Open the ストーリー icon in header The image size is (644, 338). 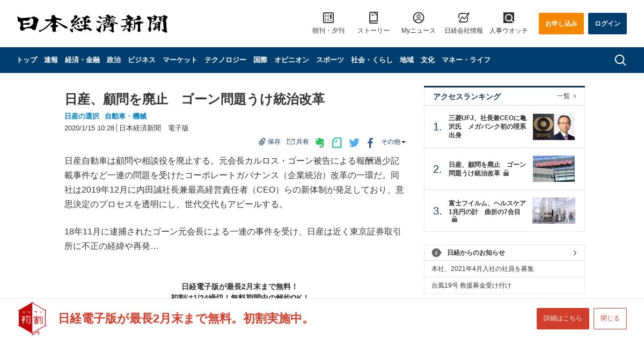(374, 18)
